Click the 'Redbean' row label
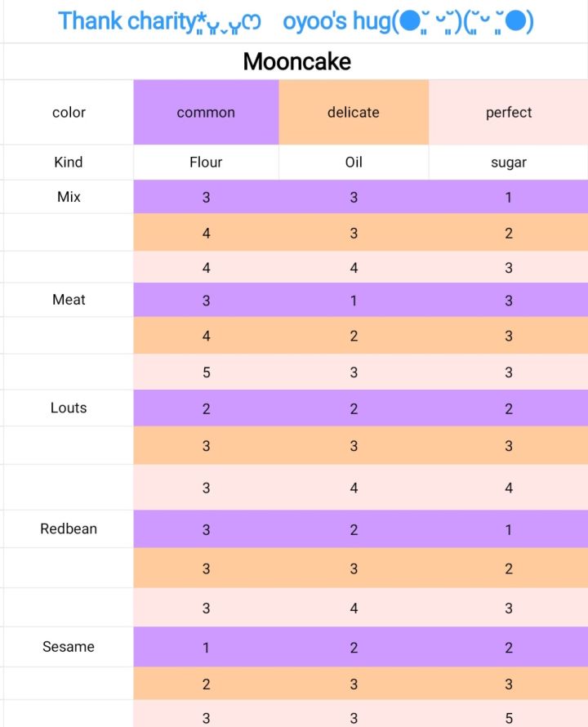 pos(69,529)
